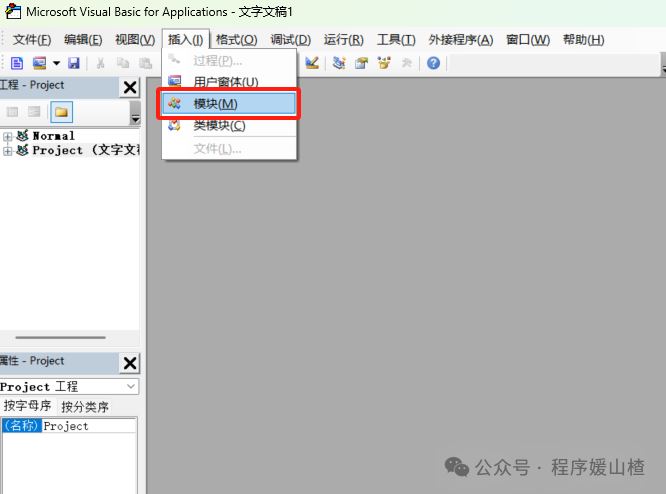
Task: Click the Project (文字文稿) node icon
Action: coord(23,150)
